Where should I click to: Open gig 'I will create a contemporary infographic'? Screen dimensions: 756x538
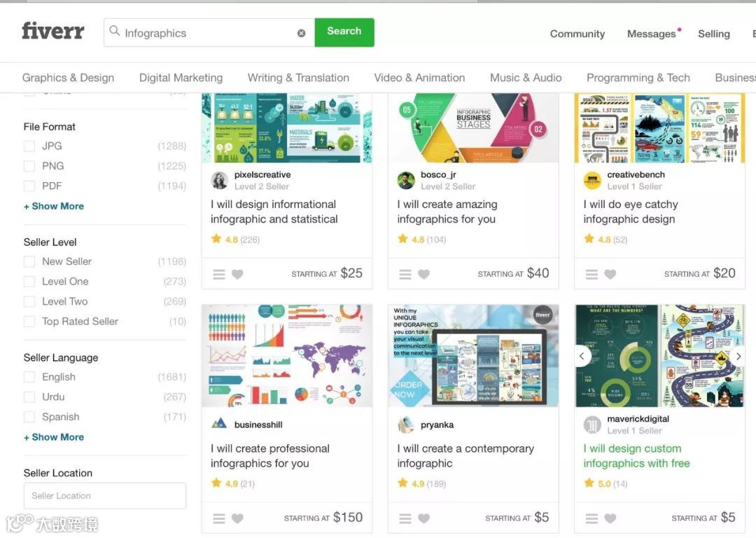click(465, 456)
